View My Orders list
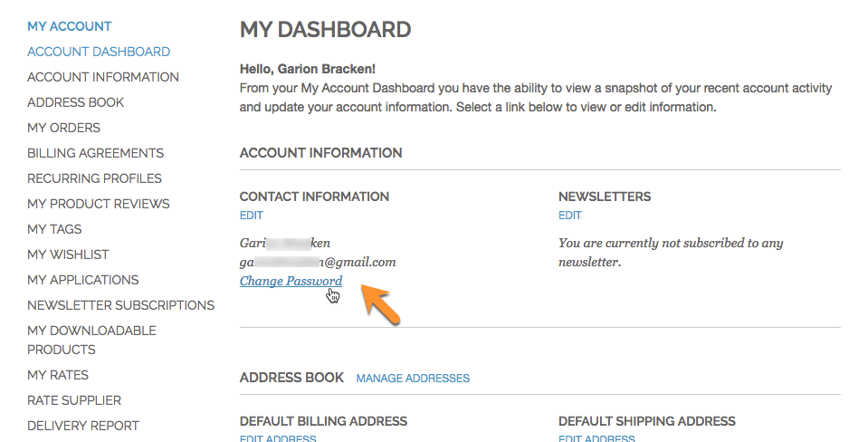Screen dimensions: 868x442 [x=63, y=128]
